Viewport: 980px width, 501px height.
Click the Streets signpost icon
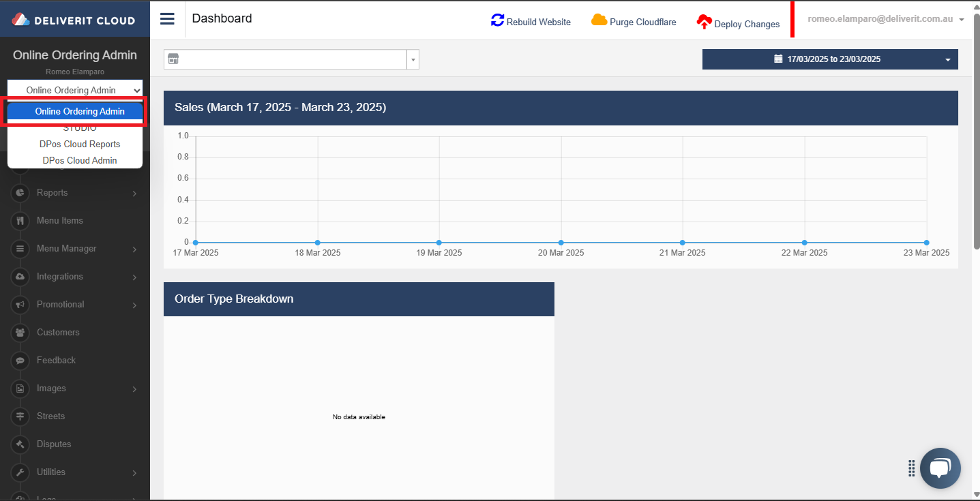[x=20, y=416]
